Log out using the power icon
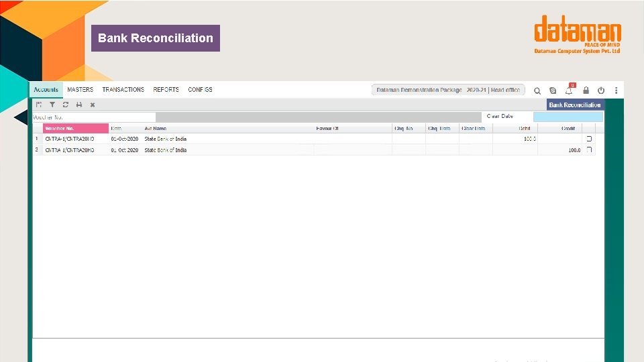Image resolution: width=644 pixels, height=362 pixels. tap(601, 90)
